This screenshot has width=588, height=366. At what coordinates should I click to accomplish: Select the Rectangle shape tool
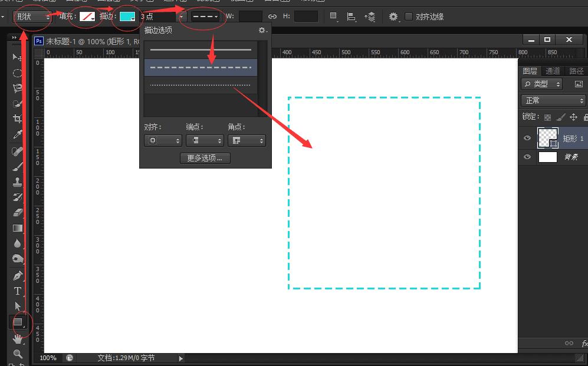18,322
